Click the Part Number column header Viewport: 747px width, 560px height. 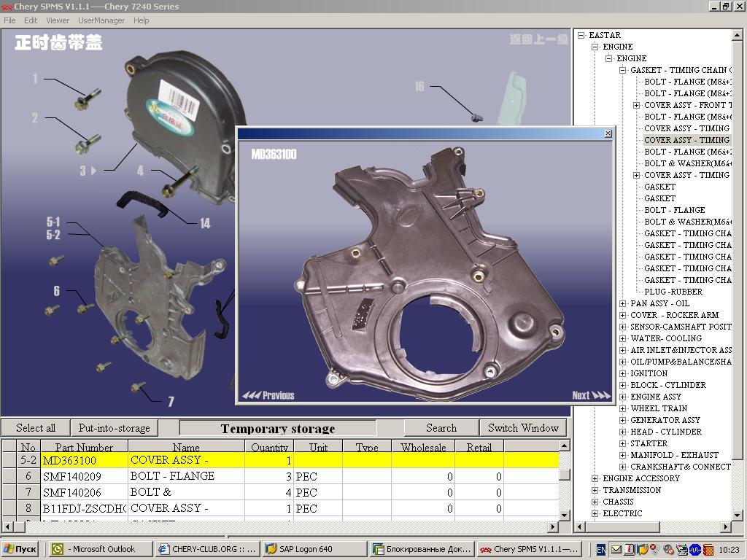pyautogui.click(x=85, y=447)
